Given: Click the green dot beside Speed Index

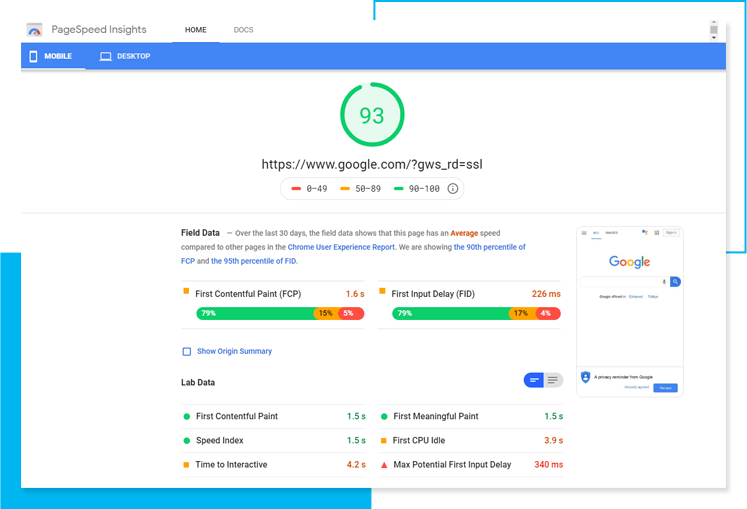Looking at the screenshot, I should pyautogui.click(x=187, y=440).
